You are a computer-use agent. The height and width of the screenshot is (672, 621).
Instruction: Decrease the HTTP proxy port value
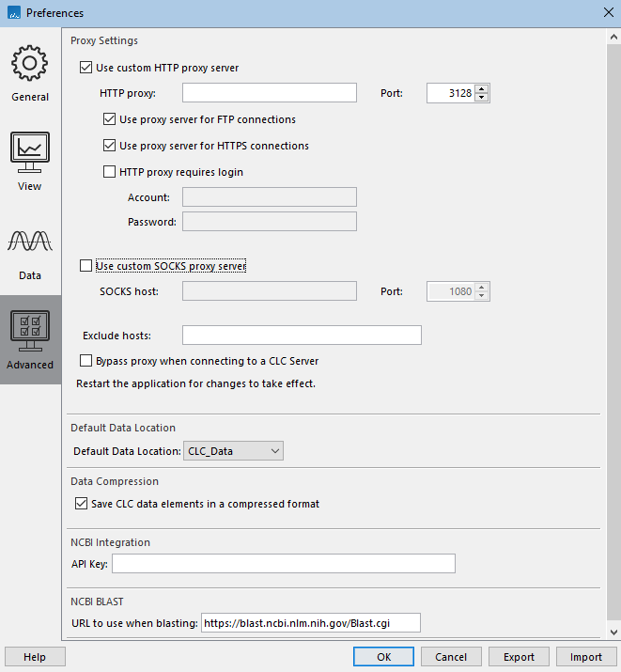click(x=482, y=97)
